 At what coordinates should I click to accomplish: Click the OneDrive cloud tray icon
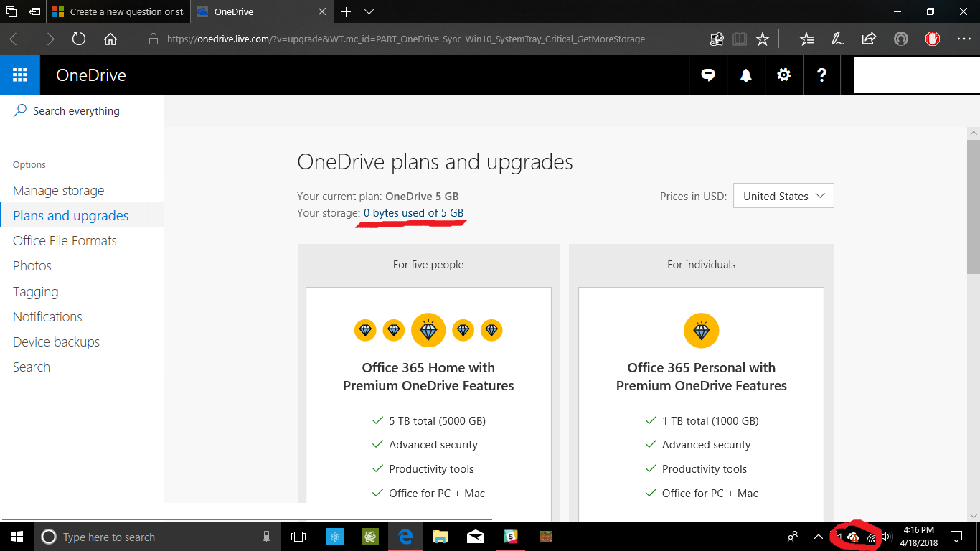[853, 537]
